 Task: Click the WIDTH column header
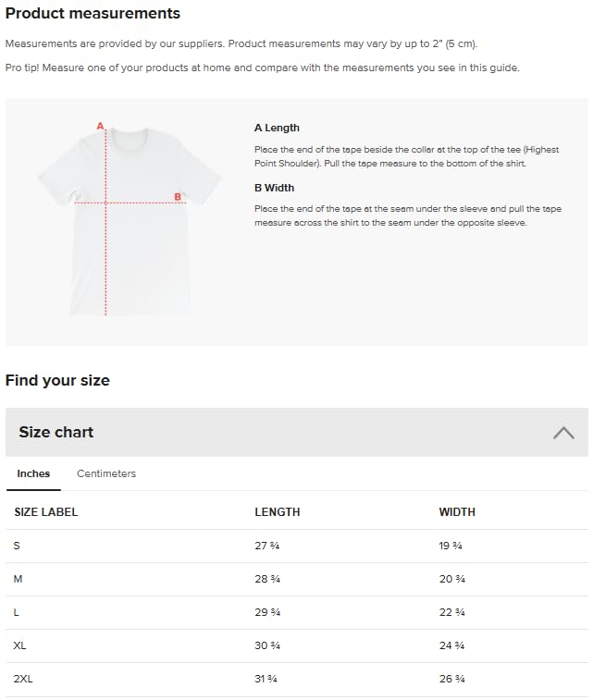(x=457, y=511)
